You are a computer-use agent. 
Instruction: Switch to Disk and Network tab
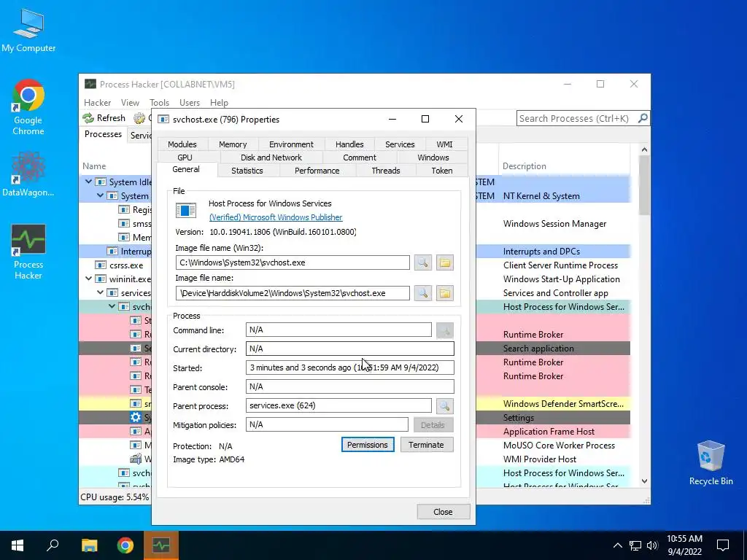point(271,157)
